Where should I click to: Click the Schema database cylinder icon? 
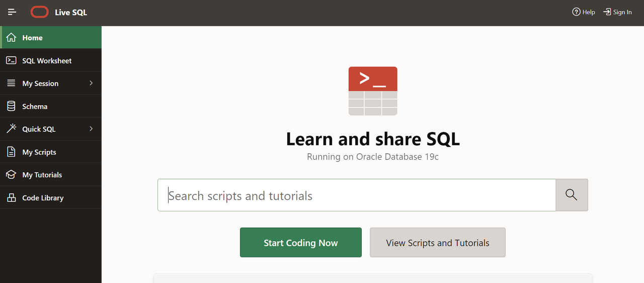pos(11,106)
